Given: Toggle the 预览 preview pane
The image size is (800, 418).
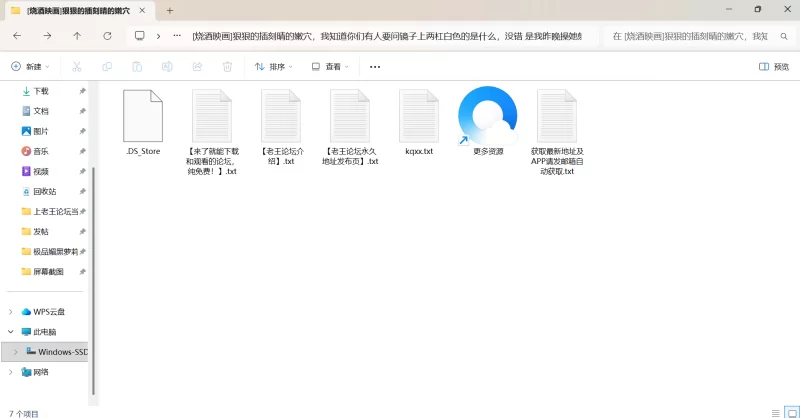Looking at the screenshot, I should point(774,67).
